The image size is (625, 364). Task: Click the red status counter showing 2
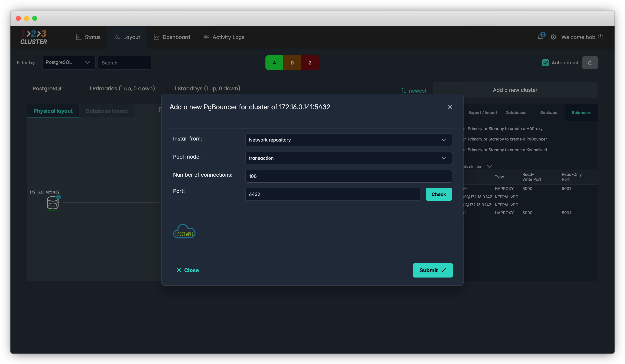pos(310,63)
